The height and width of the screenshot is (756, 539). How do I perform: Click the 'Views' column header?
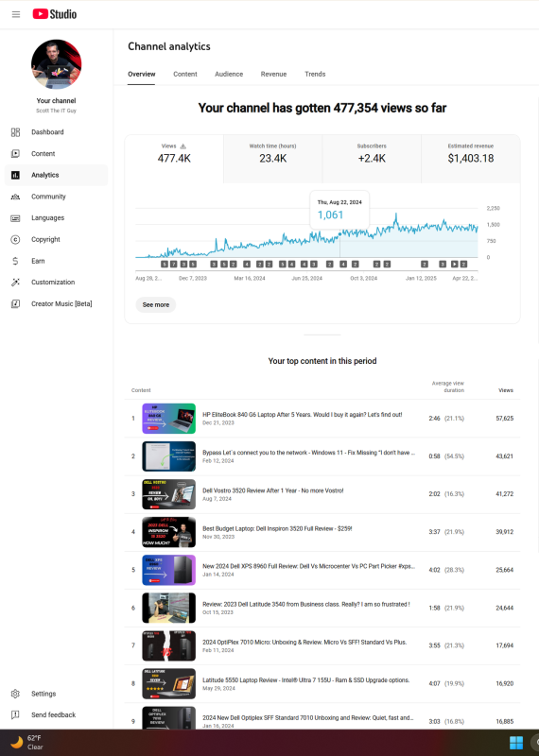tap(506, 390)
